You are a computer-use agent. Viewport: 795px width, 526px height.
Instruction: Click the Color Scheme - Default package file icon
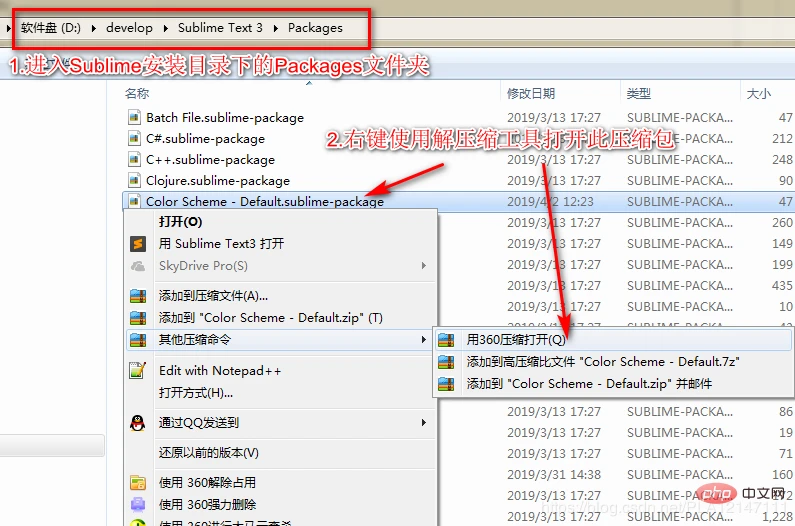click(134, 201)
